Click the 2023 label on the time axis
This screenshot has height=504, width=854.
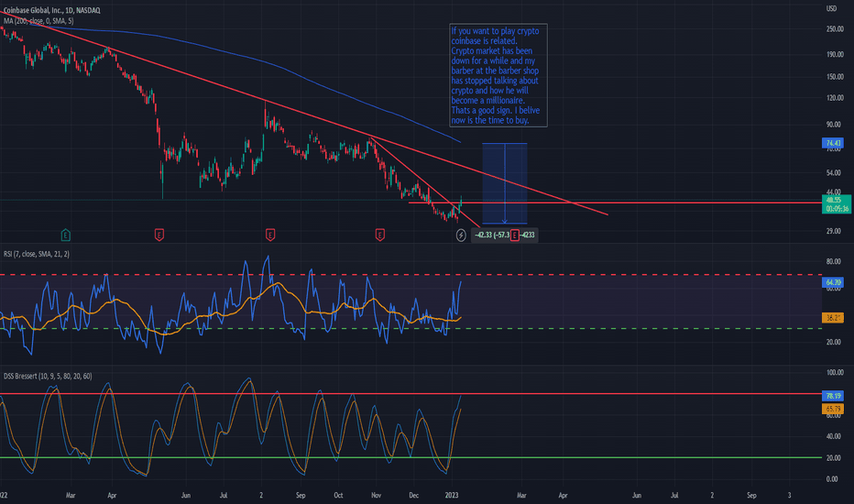pos(452,495)
